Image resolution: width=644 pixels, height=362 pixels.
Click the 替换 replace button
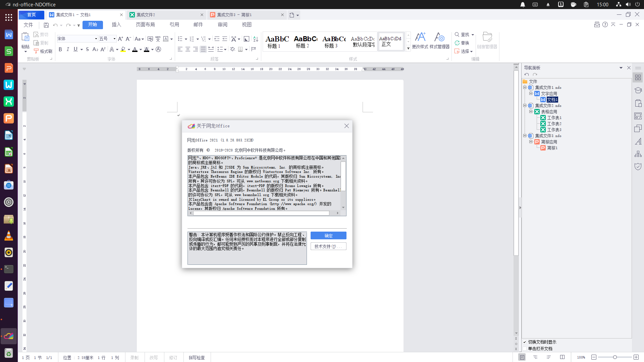[462, 43]
